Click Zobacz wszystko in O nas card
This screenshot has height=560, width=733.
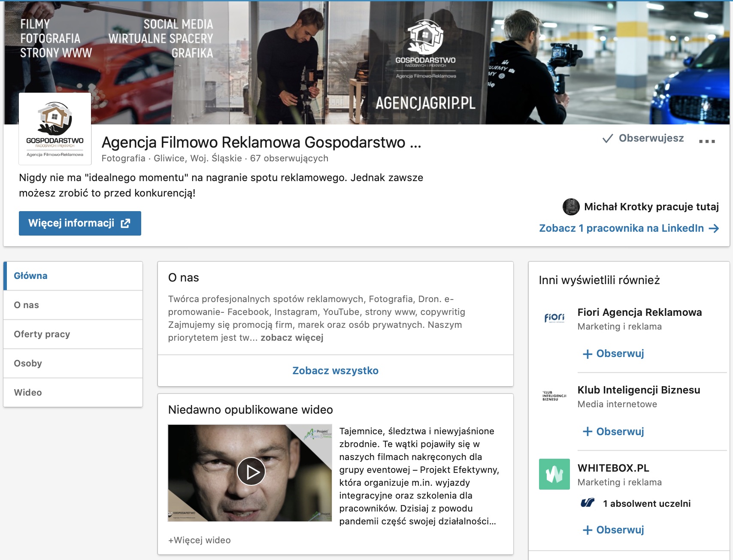coord(336,371)
